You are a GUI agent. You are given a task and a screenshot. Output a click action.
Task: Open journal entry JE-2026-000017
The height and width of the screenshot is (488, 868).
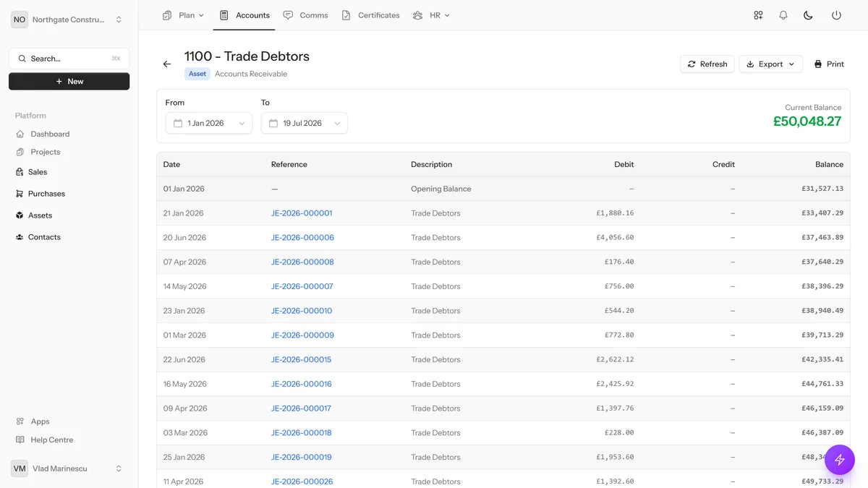(x=301, y=408)
